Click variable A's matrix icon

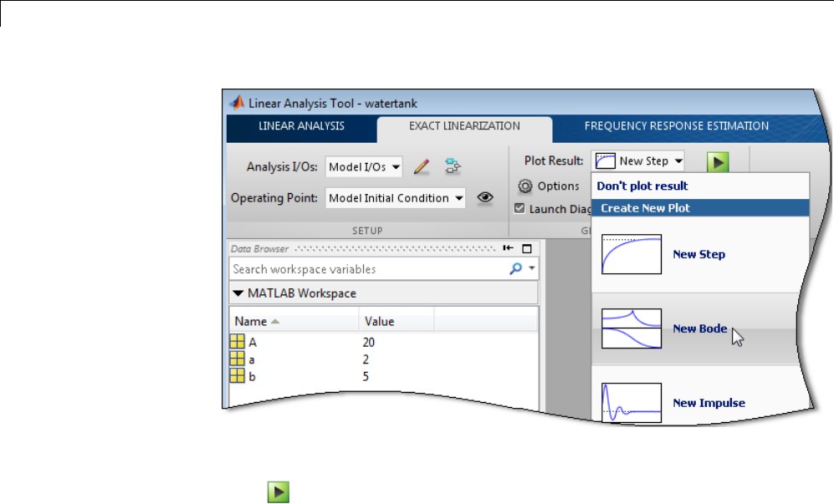pos(238,341)
